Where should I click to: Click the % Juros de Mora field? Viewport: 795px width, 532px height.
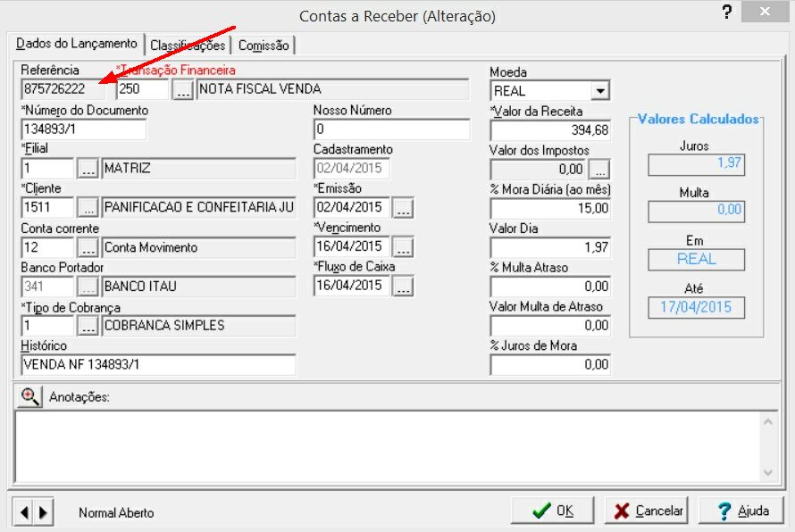550,364
